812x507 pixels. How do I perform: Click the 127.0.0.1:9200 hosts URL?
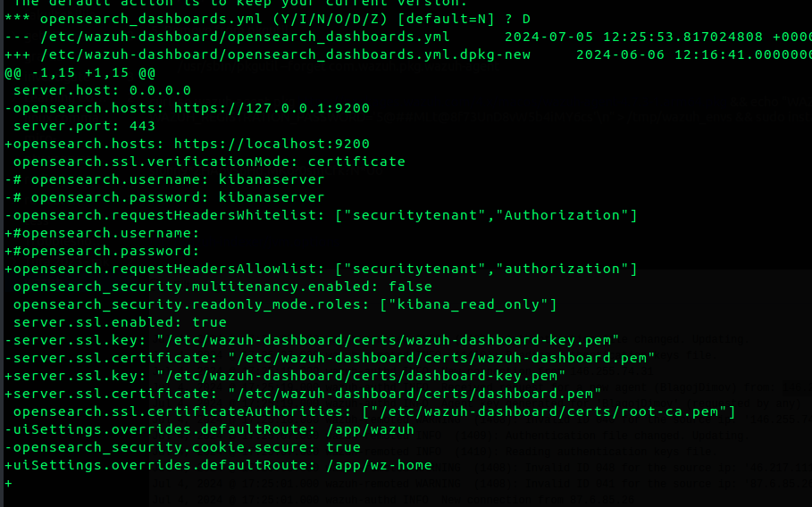pos(272,108)
